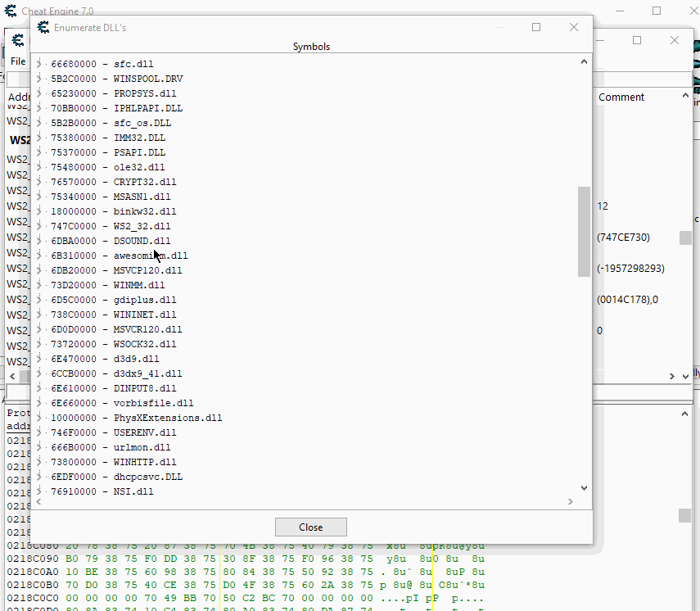Viewport: 700px width, 611px height.
Task: Click the Symbols column header
Action: [311, 47]
